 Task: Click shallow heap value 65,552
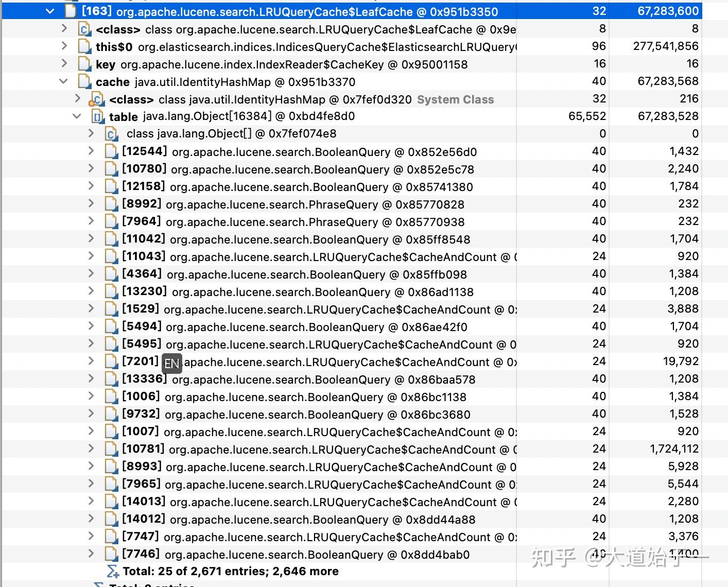587,116
